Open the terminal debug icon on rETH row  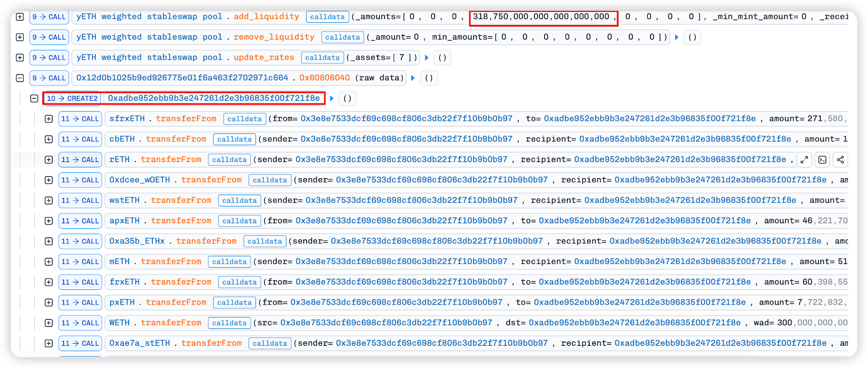tap(822, 159)
